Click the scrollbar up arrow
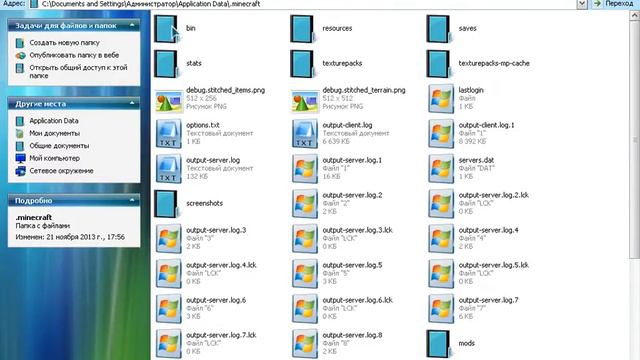The image size is (640, 360). [635, 15]
